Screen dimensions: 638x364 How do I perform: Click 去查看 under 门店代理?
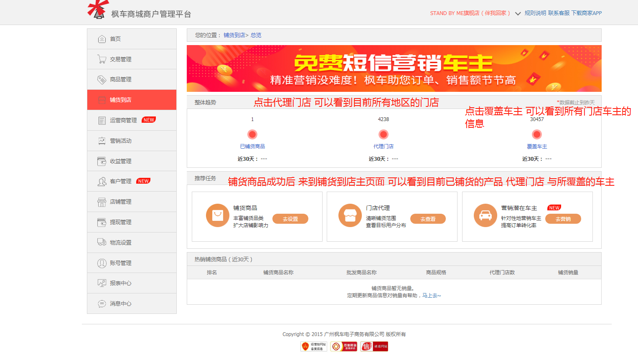[427, 218]
